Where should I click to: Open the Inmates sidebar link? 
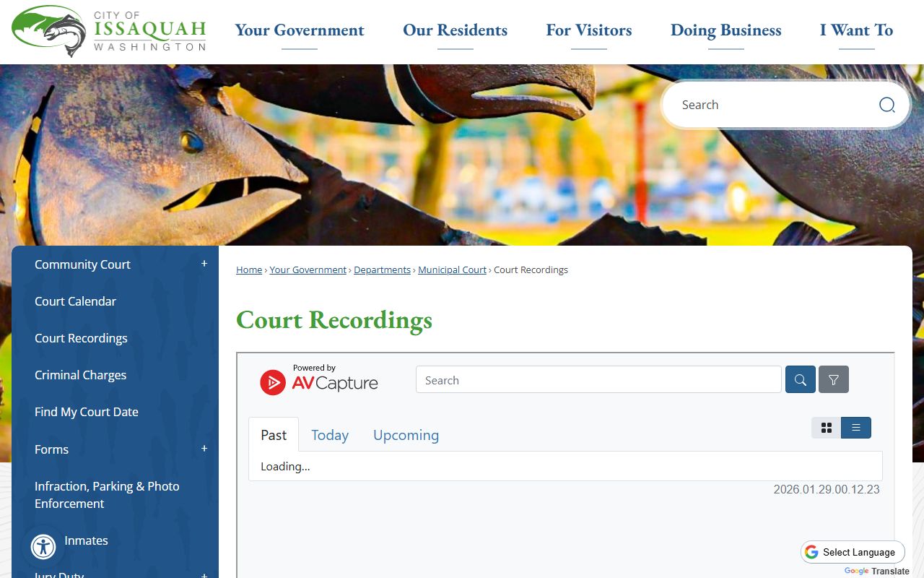(86, 540)
